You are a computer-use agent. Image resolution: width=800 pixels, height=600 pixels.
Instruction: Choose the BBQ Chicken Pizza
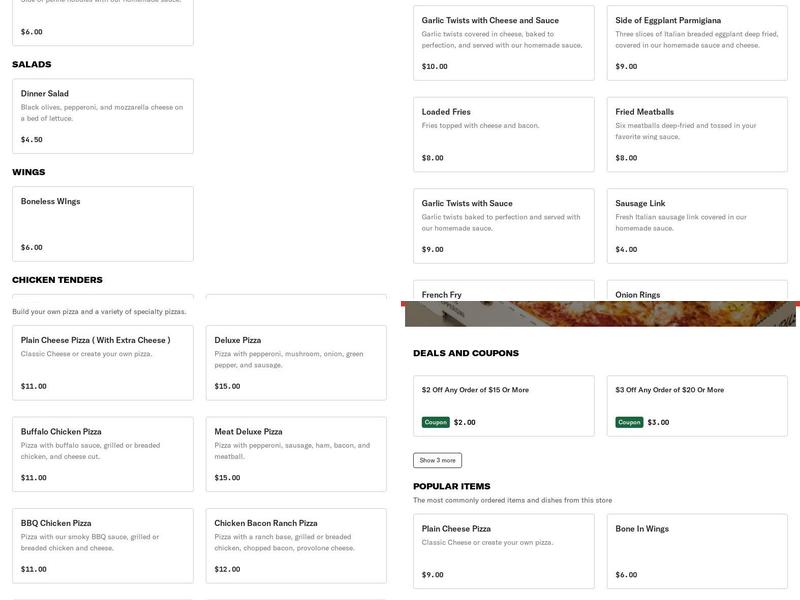(x=102, y=545)
